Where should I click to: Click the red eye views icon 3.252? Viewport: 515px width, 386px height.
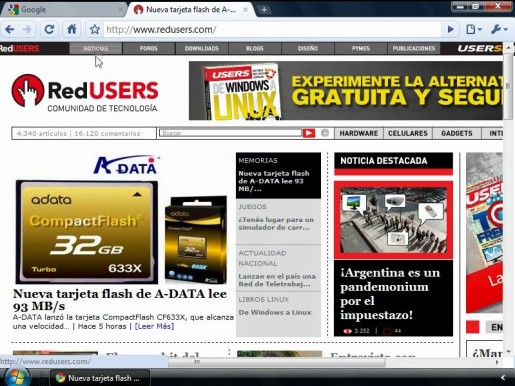(x=347, y=331)
